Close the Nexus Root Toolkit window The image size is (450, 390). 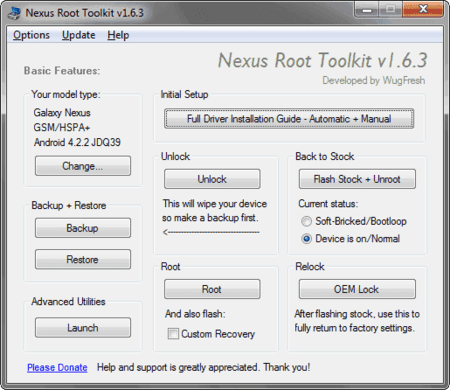(x=423, y=9)
